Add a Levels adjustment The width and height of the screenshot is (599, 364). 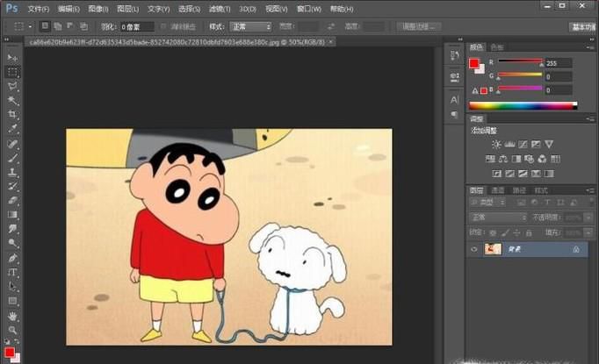point(509,144)
